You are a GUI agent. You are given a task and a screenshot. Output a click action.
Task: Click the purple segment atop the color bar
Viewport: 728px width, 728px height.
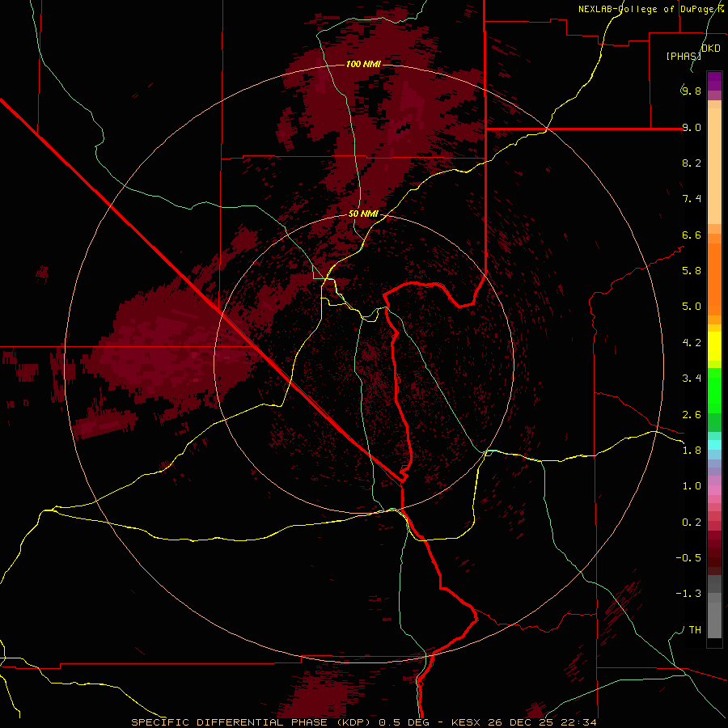pyautogui.click(x=714, y=81)
